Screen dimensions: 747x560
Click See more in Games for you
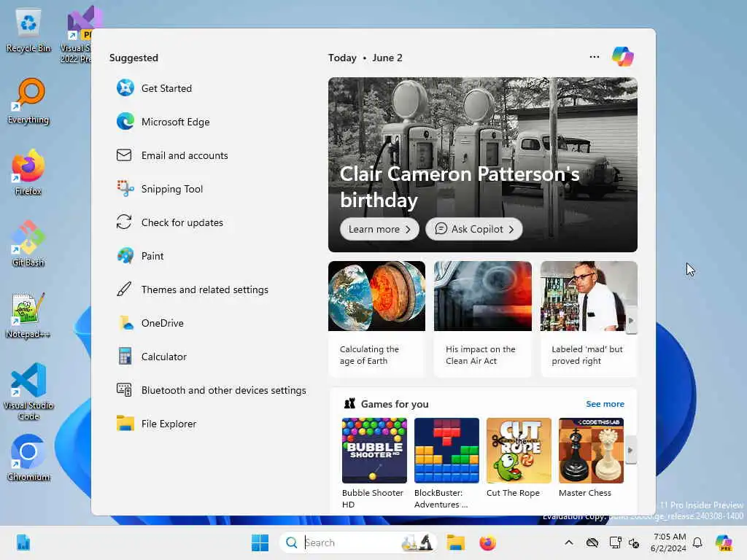pos(605,404)
